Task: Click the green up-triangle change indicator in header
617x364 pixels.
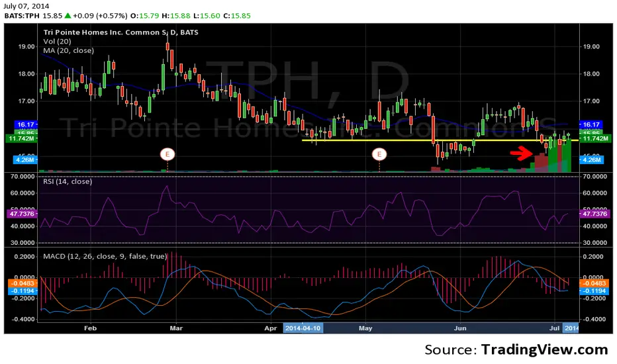Action: 68,16
